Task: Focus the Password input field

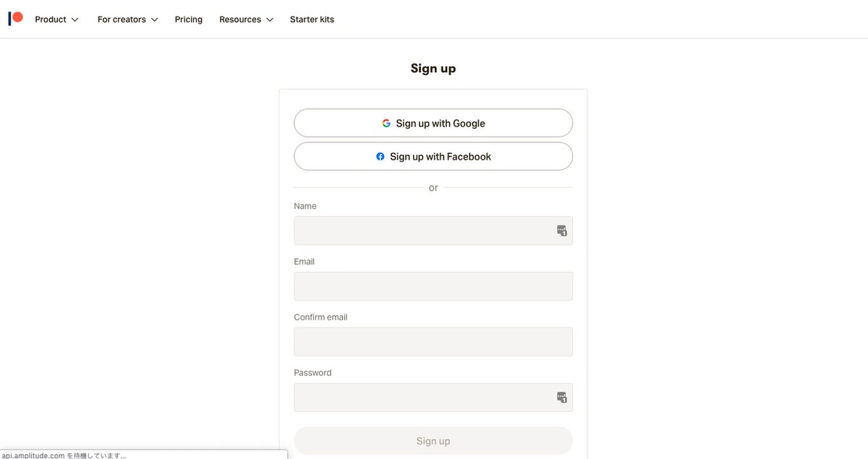Action: [x=433, y=398]
